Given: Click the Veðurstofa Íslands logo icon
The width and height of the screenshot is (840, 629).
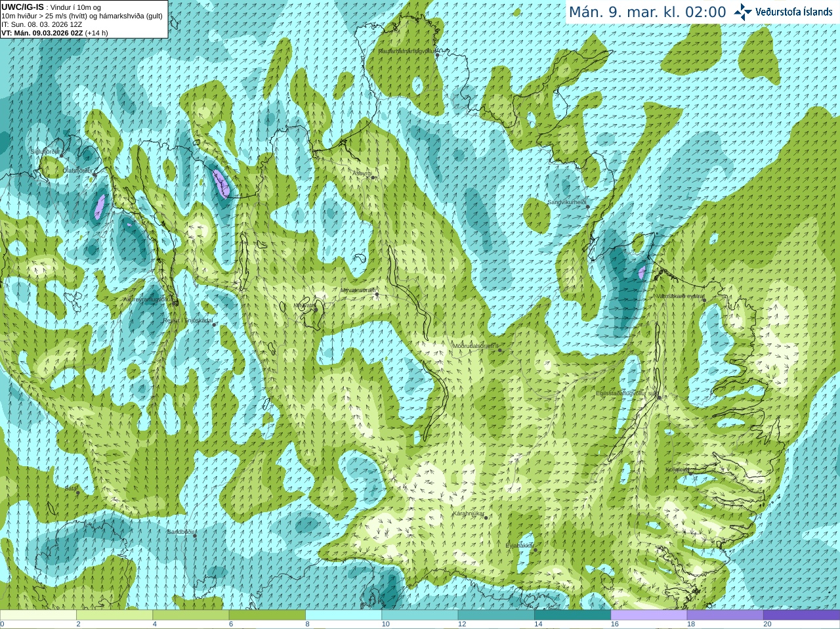Looking at the screenshot, I should point(743,12).
